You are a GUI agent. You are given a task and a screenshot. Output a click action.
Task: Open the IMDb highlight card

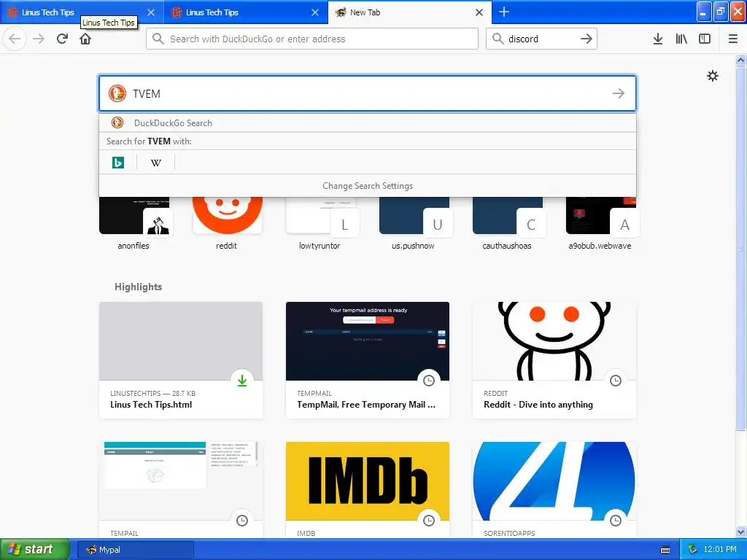[x=368, y=491]
